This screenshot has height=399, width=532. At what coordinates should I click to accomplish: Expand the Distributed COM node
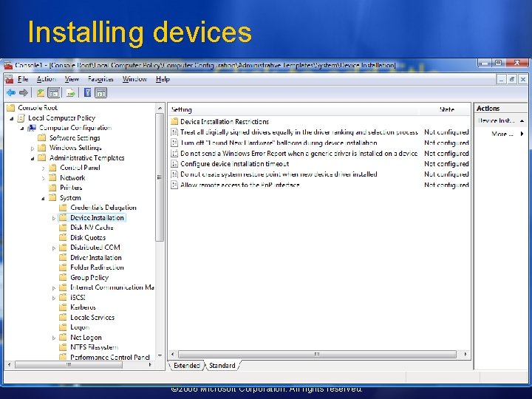(54, 248)
